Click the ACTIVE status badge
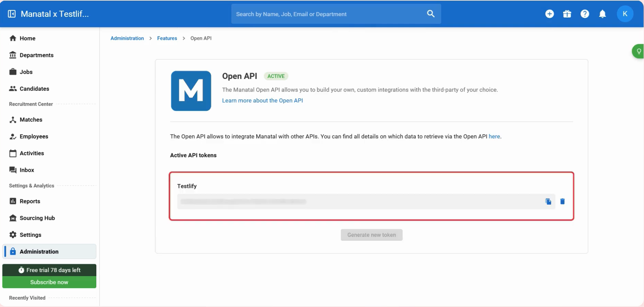644x307 pixels. (x=276, y=76)
